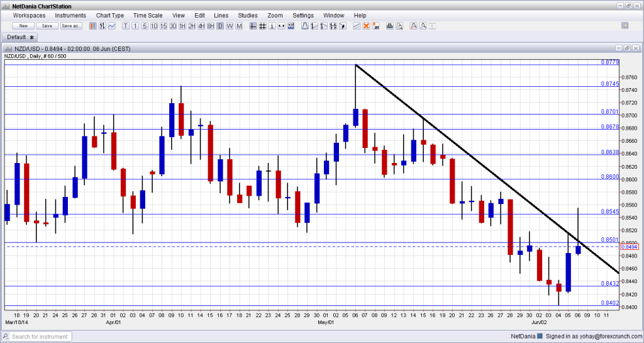
Task: Open the Zoom menu
Action: point(275,16)
